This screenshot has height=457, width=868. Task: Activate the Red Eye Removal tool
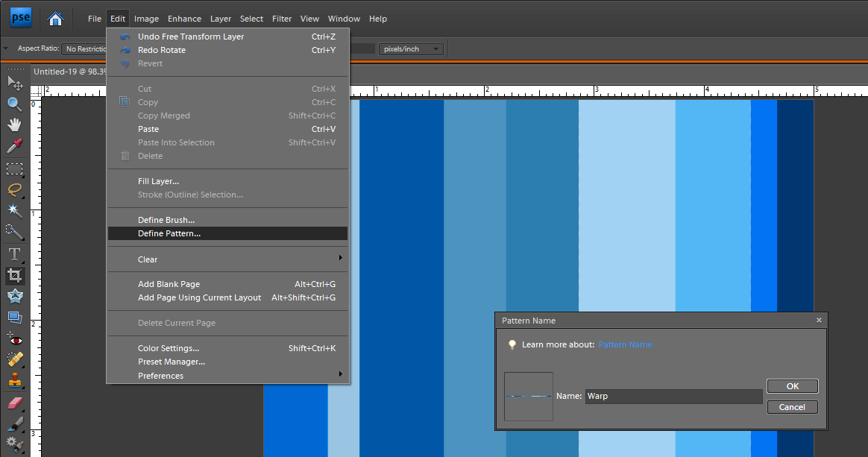14,339
